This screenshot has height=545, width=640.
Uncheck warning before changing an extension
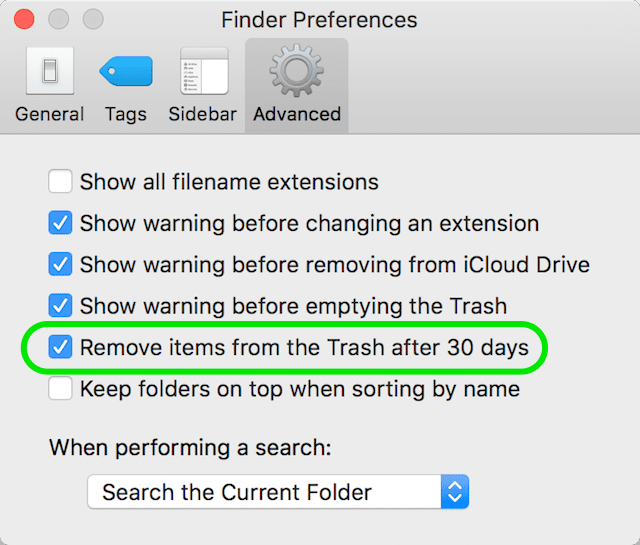[x=61, y=223]
